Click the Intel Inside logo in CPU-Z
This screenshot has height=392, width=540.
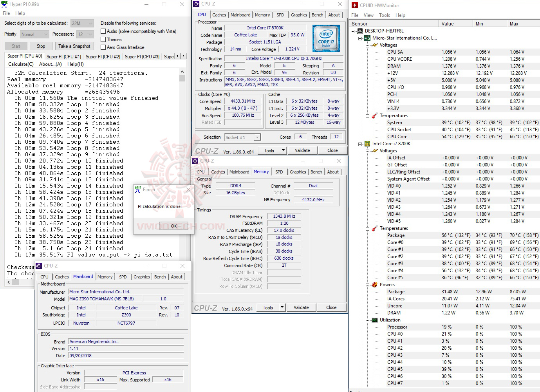(x=326, y=38)
